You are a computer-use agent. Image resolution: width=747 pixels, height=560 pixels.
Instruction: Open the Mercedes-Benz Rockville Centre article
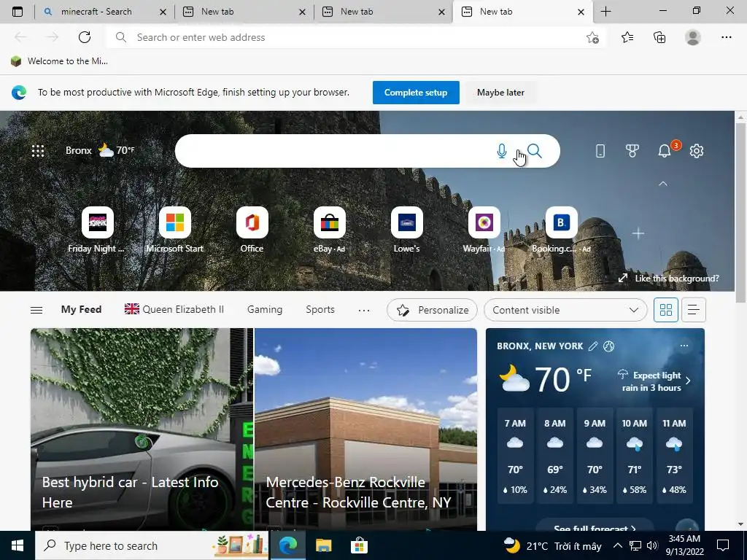tap(366, 429)
